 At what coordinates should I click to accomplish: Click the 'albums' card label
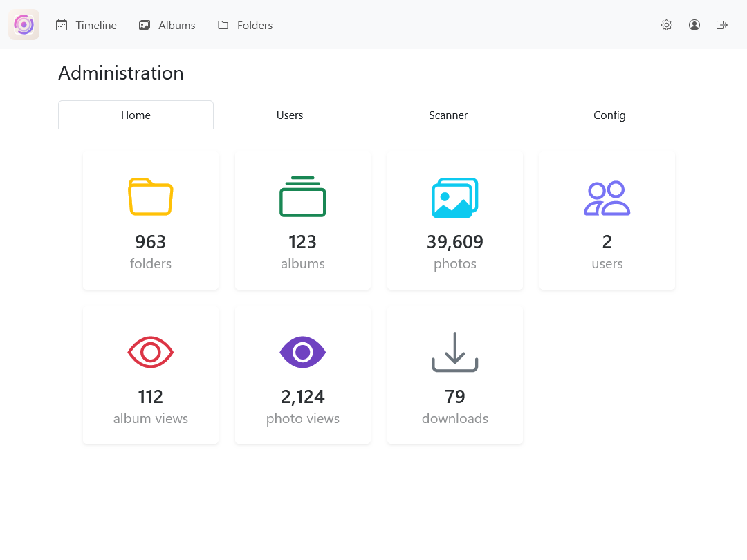pyautogui.click(x=302, y=263)
